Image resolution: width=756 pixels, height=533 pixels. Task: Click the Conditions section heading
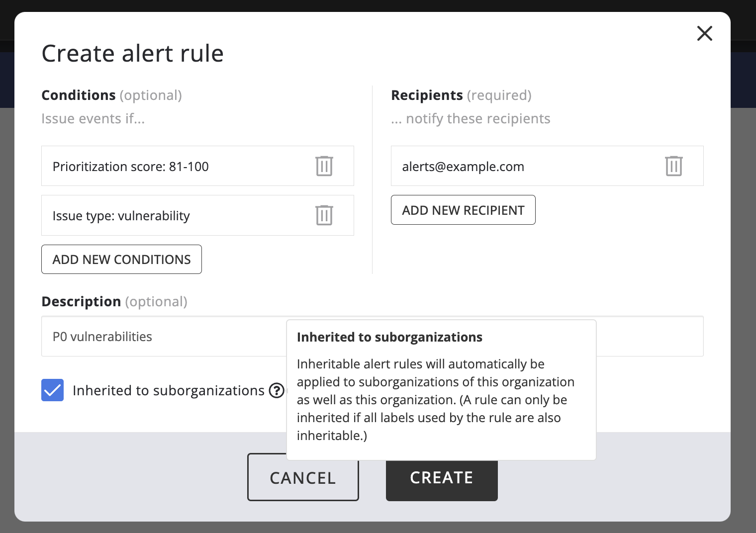pos(79,95)
